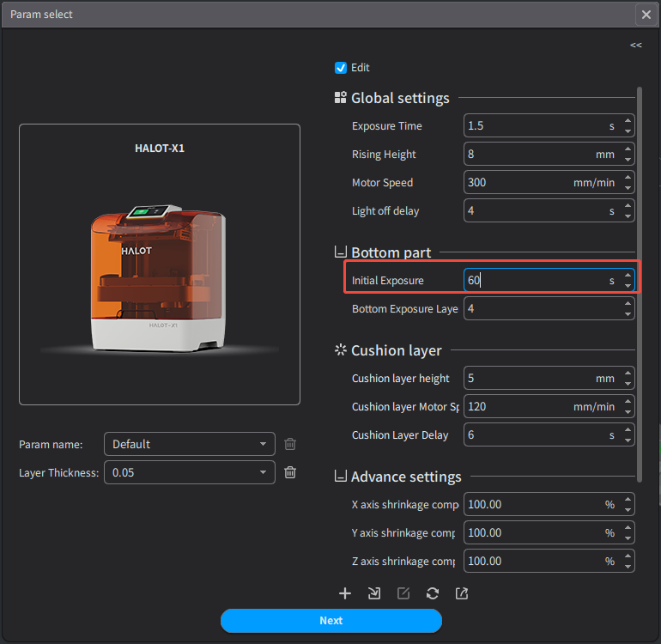
Task: Click the add new parameter plus icon
Action: 345,593
